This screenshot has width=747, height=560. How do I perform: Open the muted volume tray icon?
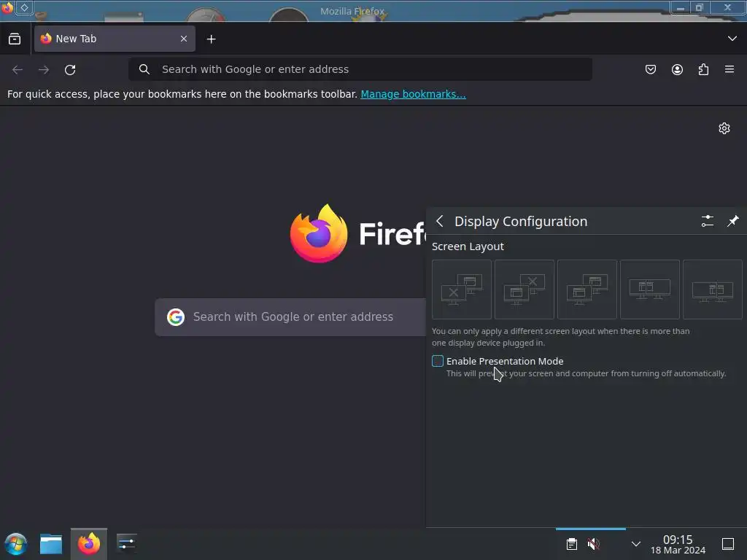(x=594, y=544)
